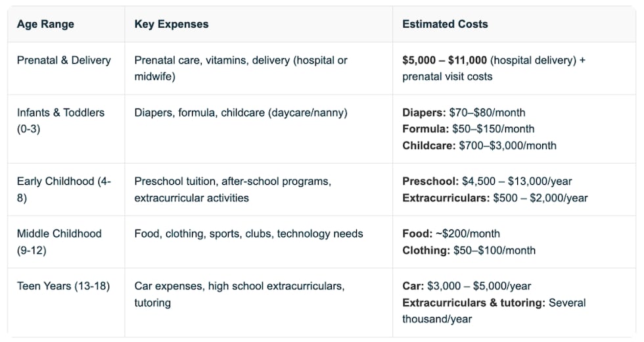Viewport: 644px width, 342px height.
Task: Click the Childcare $700–$3,000/month line
Action: (479, 145)
